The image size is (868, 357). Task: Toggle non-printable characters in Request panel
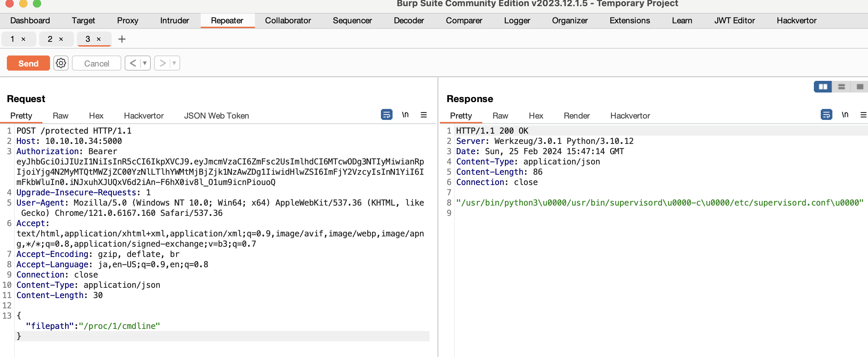pos(405,115)
